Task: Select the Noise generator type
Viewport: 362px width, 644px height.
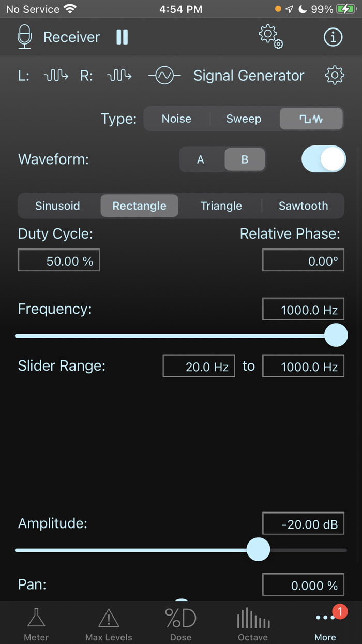Action: 176,119
